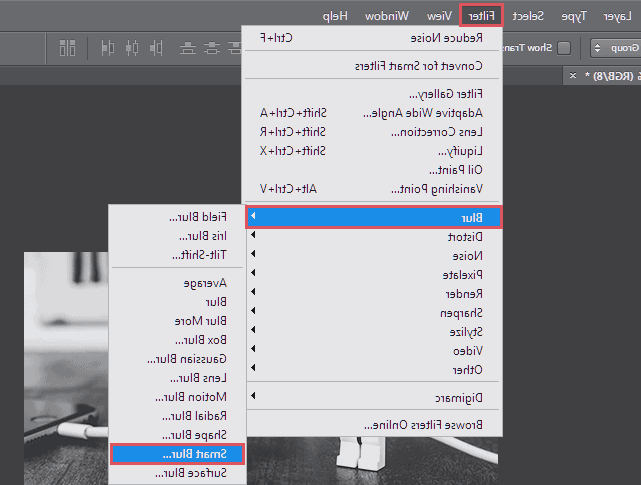Click align icon with boxes right of lines
Image resolution: width=641 pixels, height=485 pixels.
pos(108,48)
